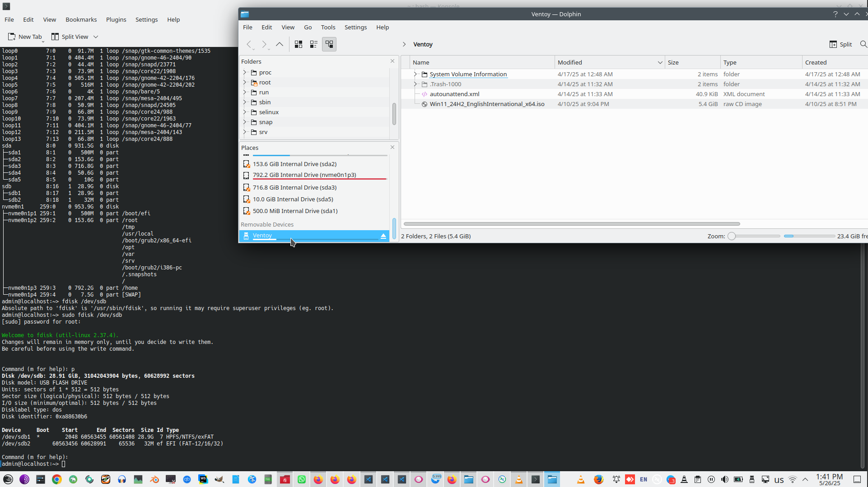Sort files by the Size column
The image size is (868, 487).
tap(693, 62)
